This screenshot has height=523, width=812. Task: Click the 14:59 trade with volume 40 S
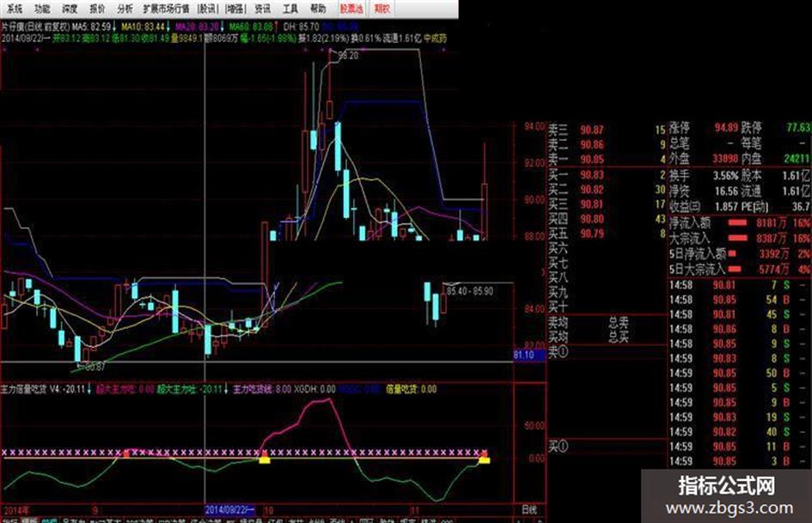(740, 431)
